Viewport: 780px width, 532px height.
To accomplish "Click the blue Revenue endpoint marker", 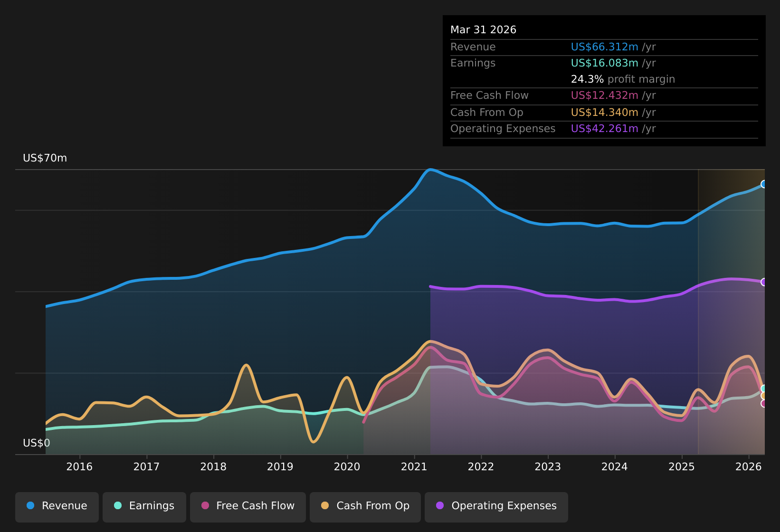I will pos(764,184).
